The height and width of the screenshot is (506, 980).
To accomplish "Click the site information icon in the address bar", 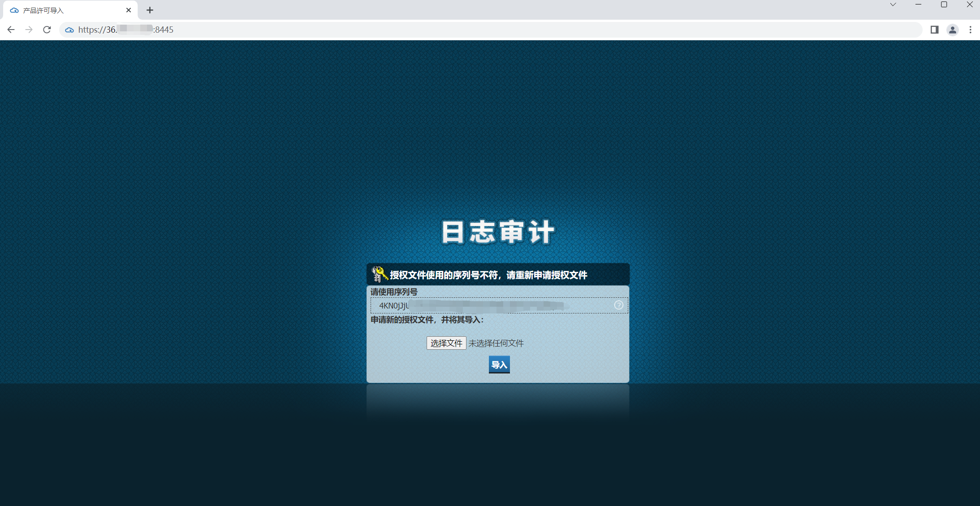I will click(x=69, y=30).
